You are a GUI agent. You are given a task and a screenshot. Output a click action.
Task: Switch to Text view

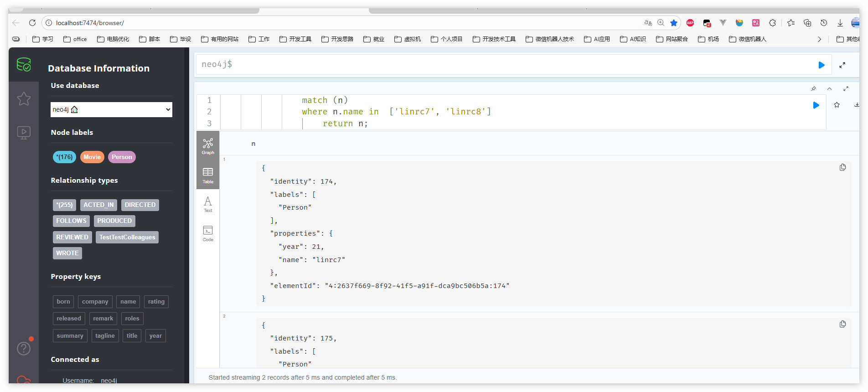(208, 204)
